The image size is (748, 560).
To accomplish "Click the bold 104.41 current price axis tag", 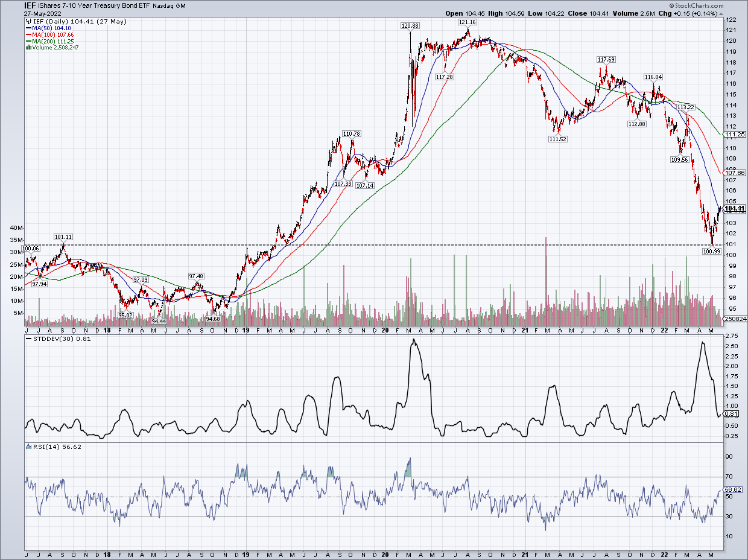I will [735, 208].
